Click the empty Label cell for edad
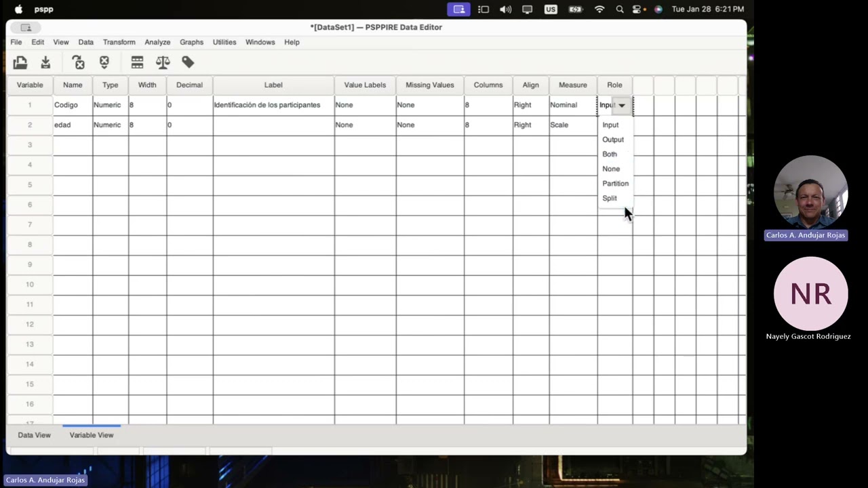This screenshot has width=868, height=488. [x=273, y=125]
